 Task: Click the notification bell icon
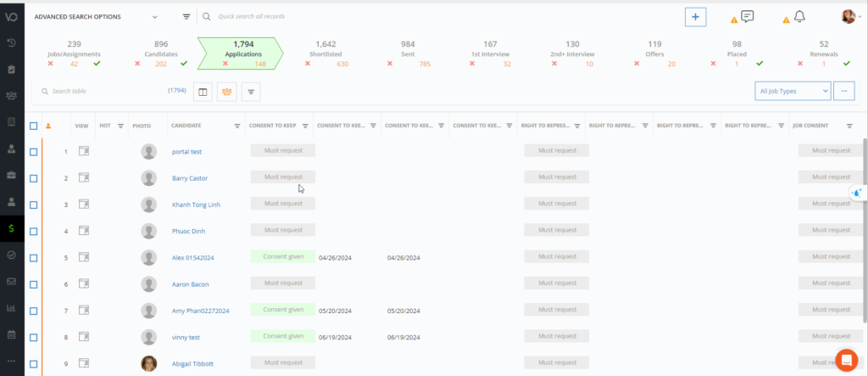(x=799, y=17)
